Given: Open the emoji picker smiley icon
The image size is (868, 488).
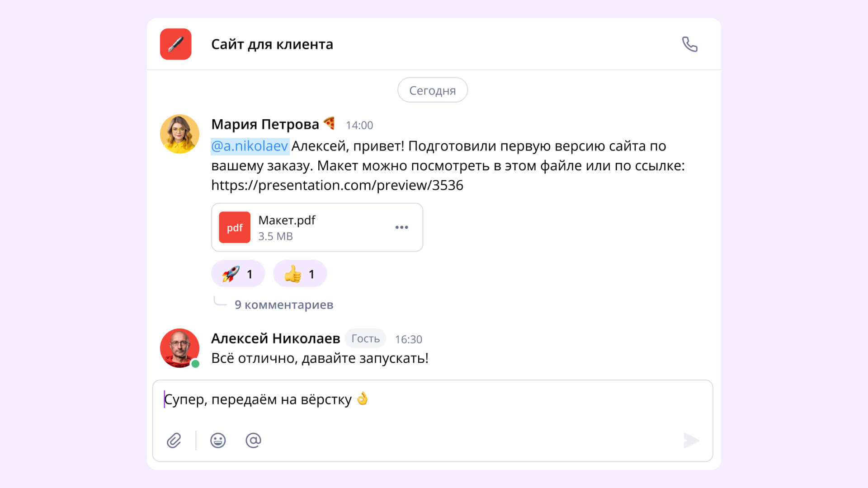Looking at the screenshot, I should 218,440.
